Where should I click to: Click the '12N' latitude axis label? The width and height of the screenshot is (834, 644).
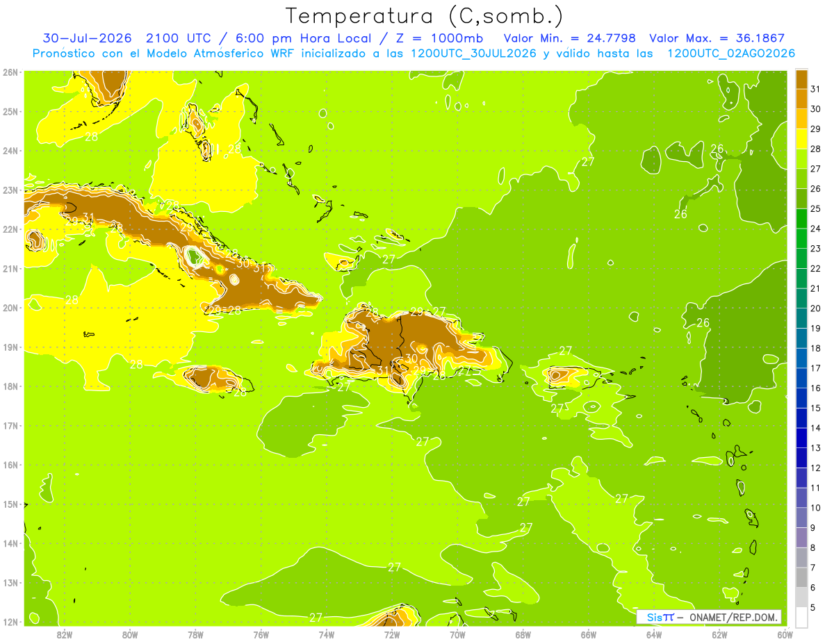click(10, 622)
